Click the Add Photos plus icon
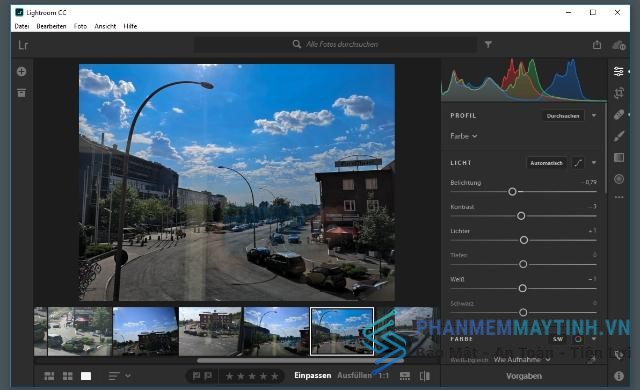 click(22, 71)
